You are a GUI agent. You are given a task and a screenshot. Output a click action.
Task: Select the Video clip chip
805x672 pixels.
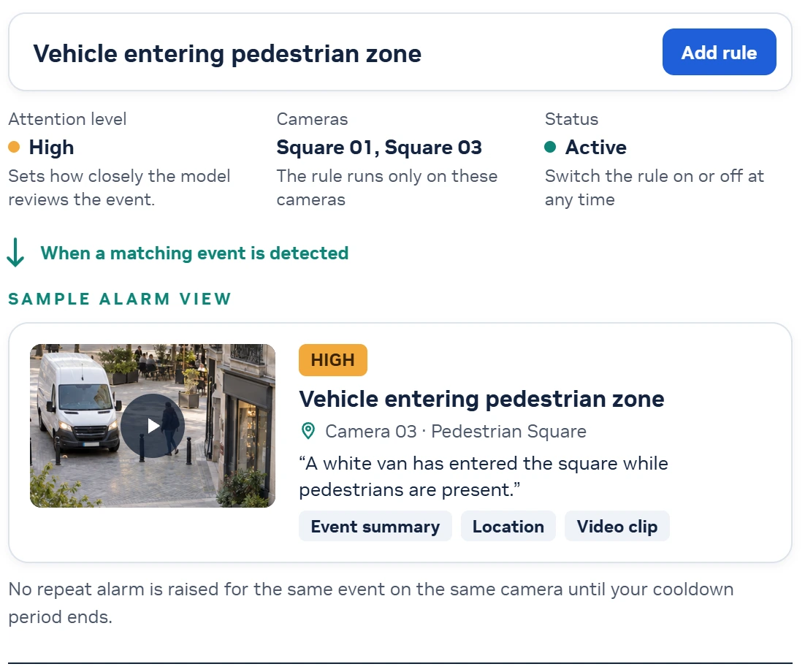click(x=617, y=526)
